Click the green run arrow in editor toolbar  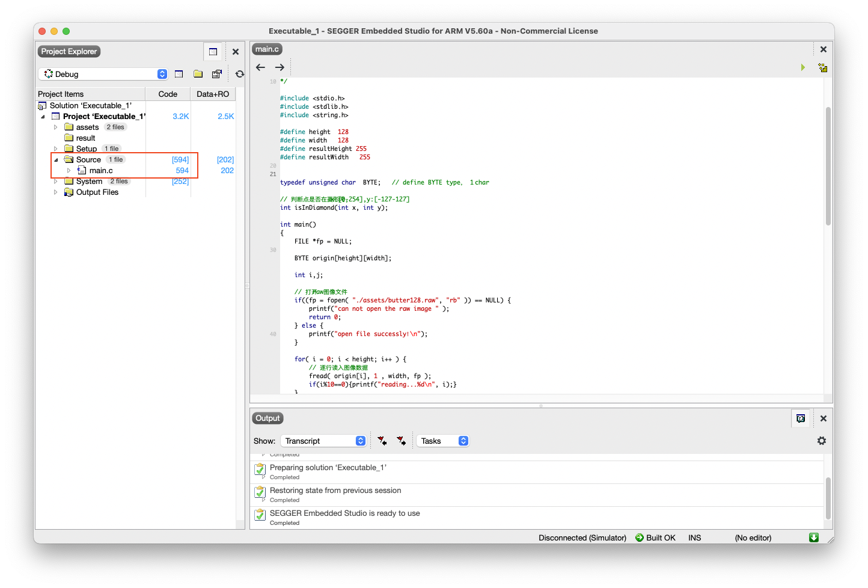point(802,67)
